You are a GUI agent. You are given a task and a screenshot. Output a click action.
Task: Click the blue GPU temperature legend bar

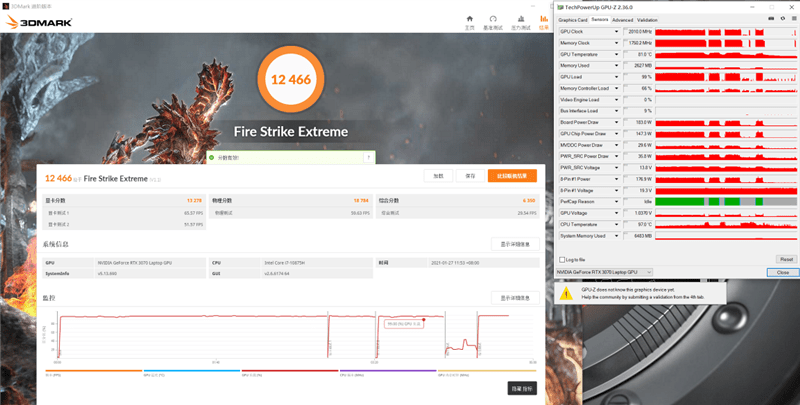click(192, 371)
